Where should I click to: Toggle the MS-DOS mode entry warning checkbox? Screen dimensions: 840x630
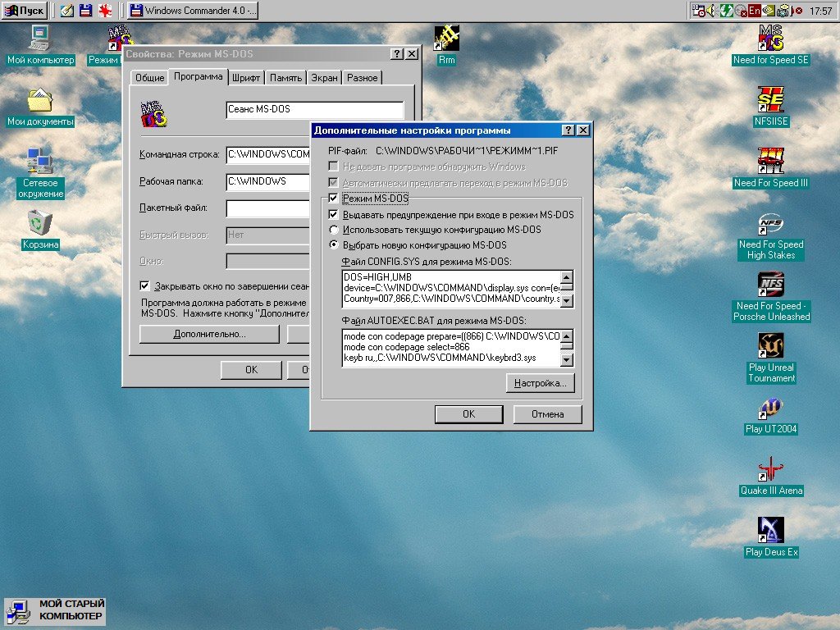334,215
